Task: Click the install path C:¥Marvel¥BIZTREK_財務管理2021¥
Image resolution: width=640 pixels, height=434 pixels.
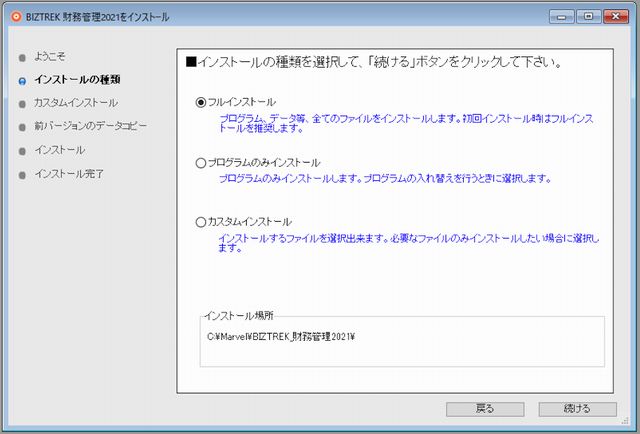Action: pos(281,336)
